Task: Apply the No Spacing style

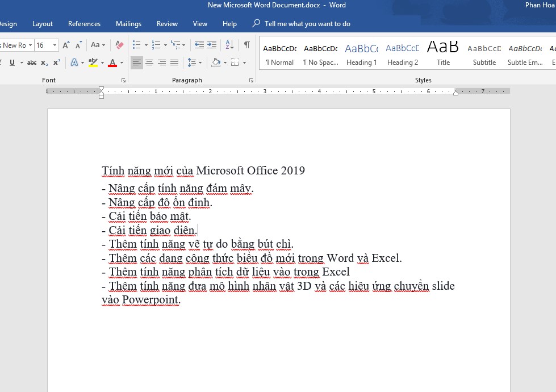Action: point(320,54)
